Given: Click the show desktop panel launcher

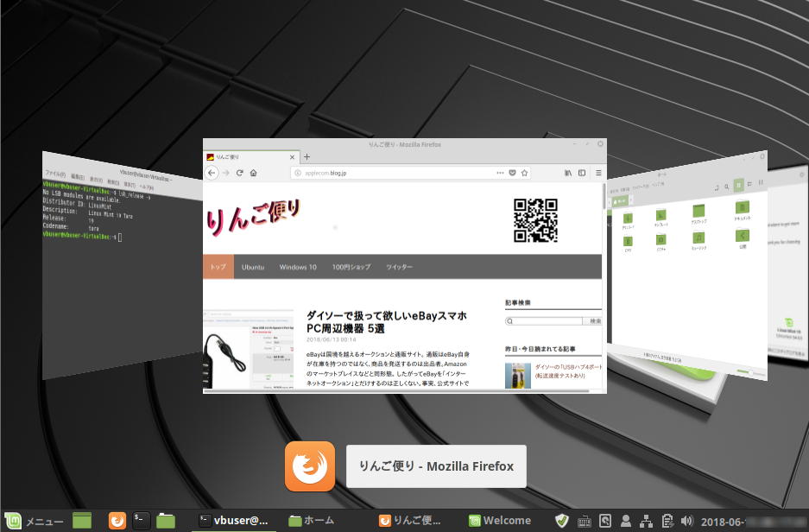Looking at the screenshot, I should (82, 521).
